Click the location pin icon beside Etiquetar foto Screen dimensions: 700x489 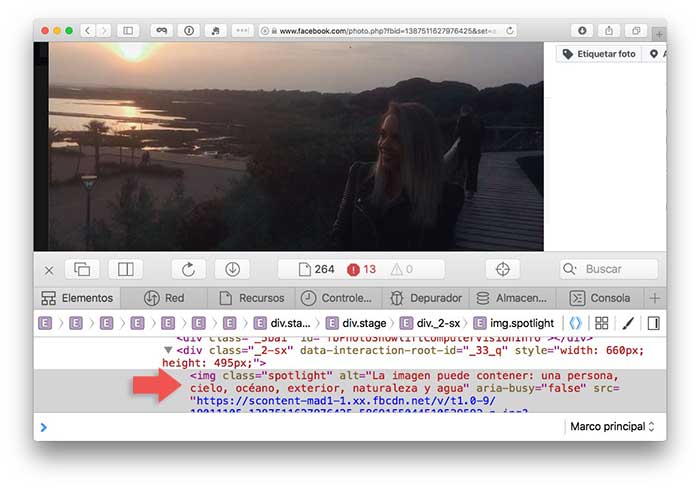pyautogui.click(x=654, y=54)
